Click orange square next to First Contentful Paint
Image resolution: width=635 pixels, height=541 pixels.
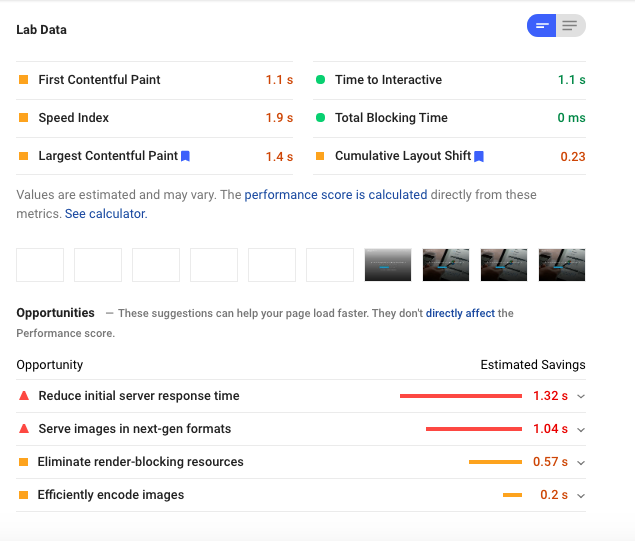pos(23,79)
